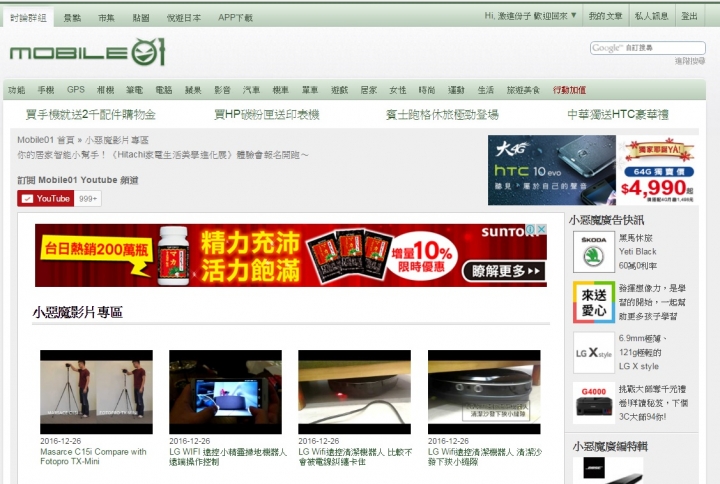
Task: Open the 汽車 category
Action: [x=251, y=90]
